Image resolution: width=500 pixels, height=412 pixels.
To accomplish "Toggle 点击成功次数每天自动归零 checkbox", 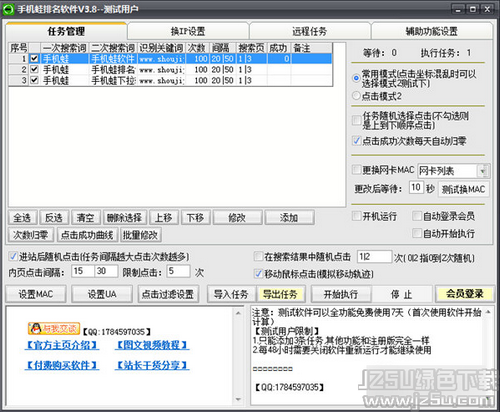I will [x=357, y=141].
